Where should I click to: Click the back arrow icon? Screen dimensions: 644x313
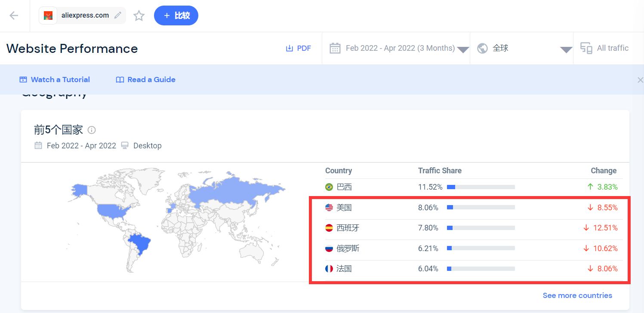click(x=14, y=16)
